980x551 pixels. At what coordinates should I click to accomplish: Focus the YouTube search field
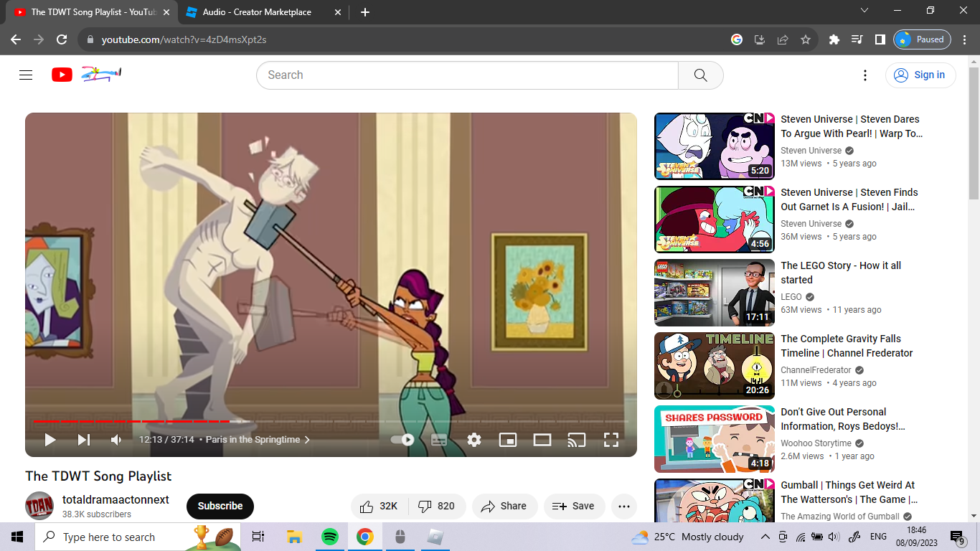pyautogui.click(x=467, y=75)
